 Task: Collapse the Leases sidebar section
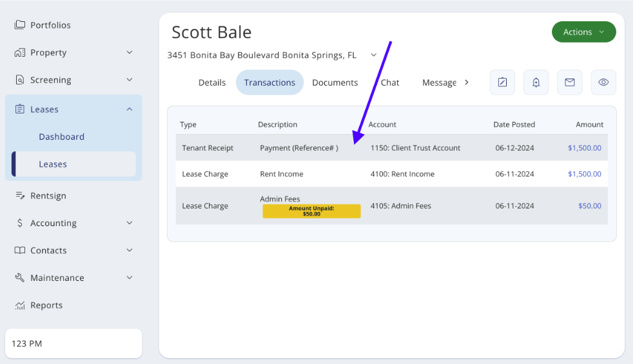tap(73, 110)
